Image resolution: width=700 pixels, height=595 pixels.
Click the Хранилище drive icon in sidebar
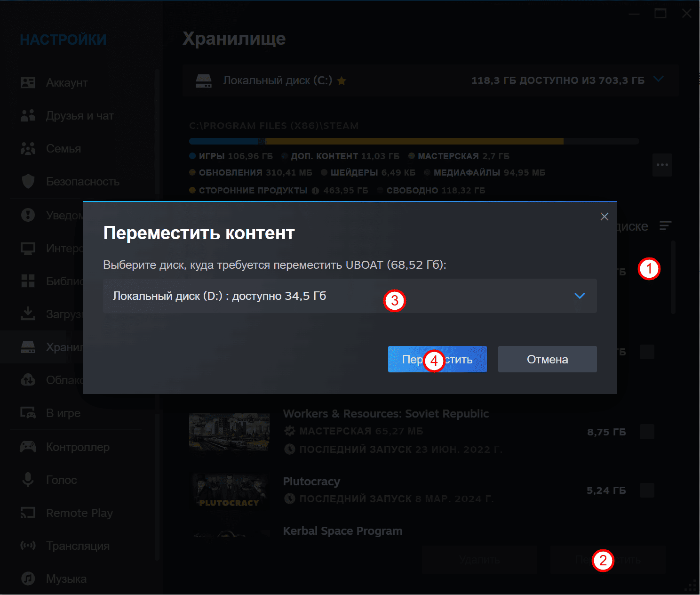pyautogui.click(x=28, y=347)
